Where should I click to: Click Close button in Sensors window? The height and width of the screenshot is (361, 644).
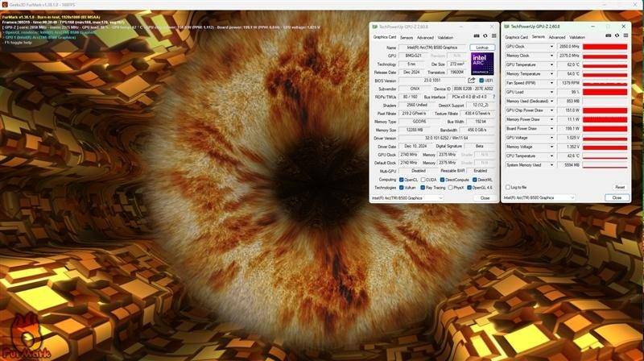tap(617, 197)
